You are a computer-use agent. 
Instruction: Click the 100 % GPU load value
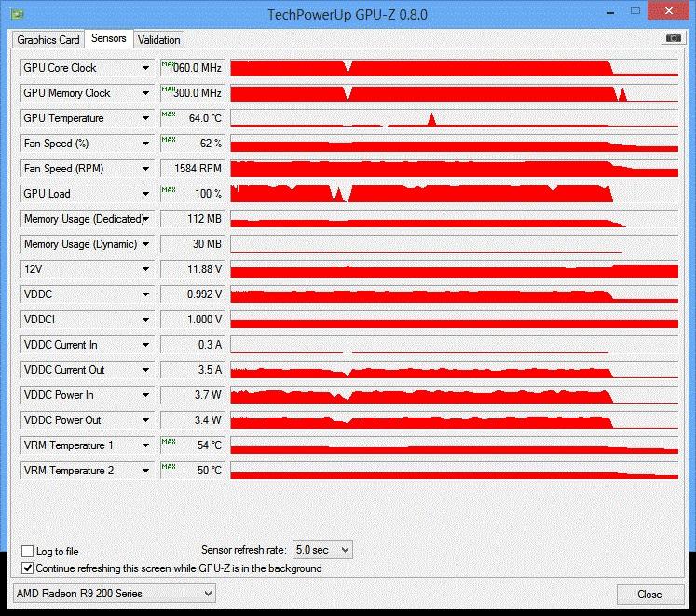192,194
